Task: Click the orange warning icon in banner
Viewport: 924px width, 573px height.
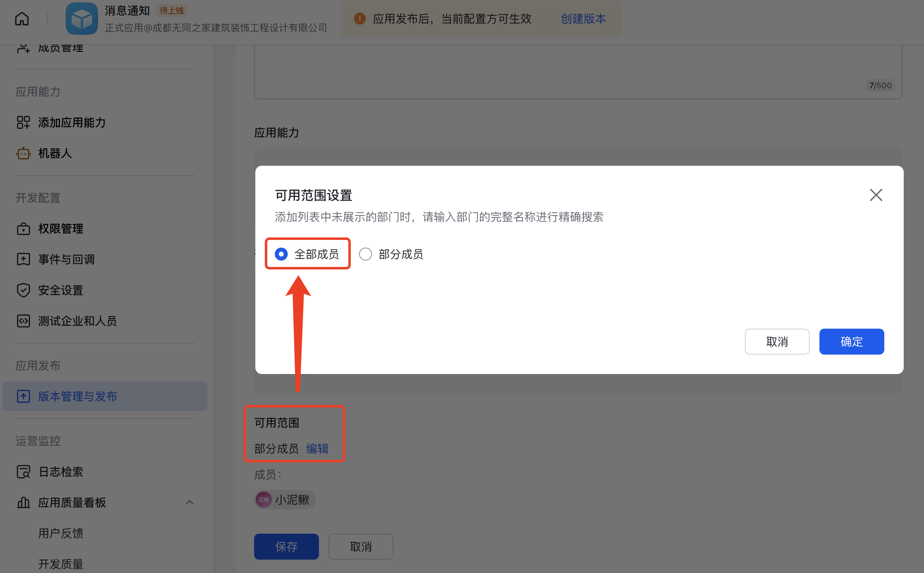Action: (359, 19)
